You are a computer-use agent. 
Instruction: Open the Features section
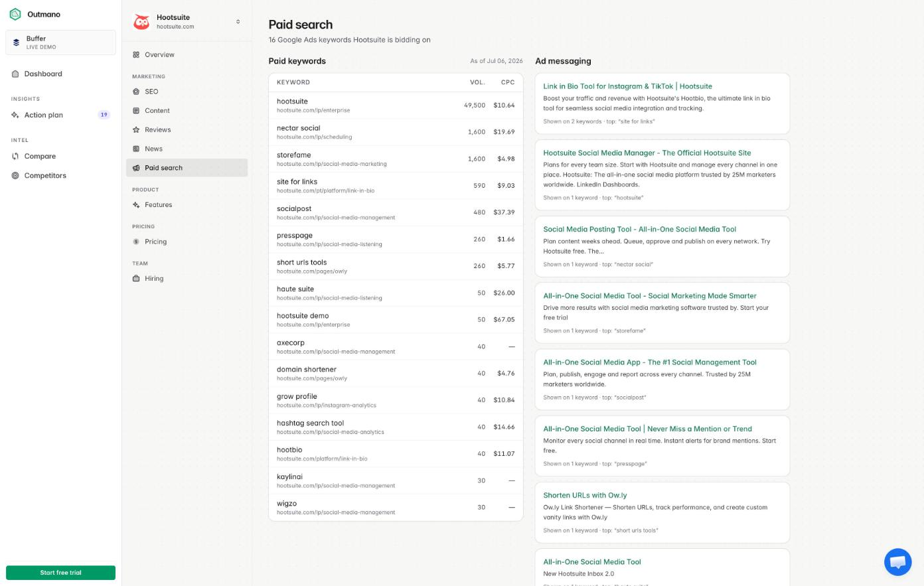tap(187, 205)
